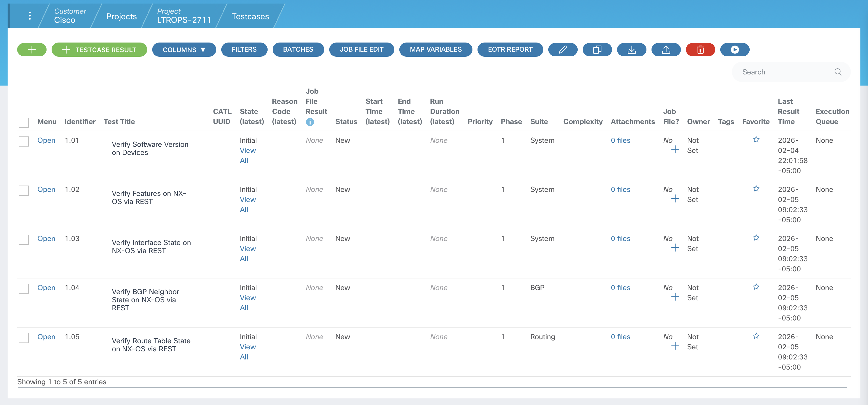
Task: Add job file for testcase 1.04
Action: pyautogui.click(x=675, y=297)
